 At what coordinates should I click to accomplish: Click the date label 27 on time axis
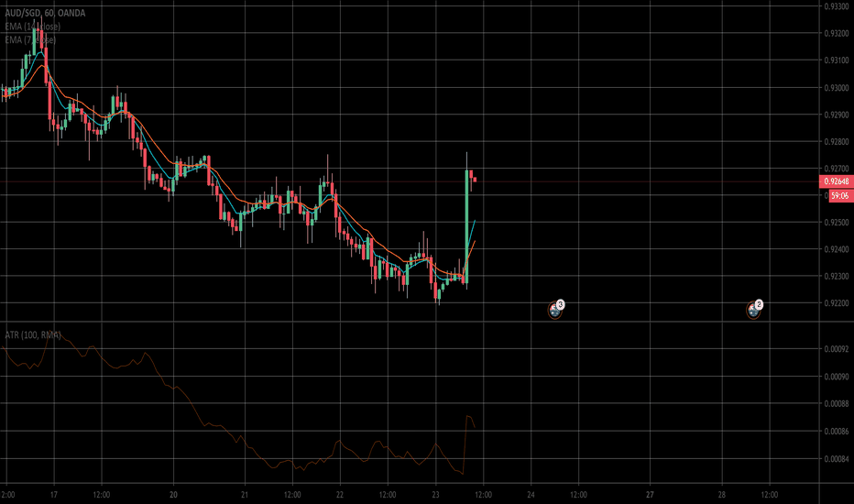pyautogui.click(x=650, y=495)
